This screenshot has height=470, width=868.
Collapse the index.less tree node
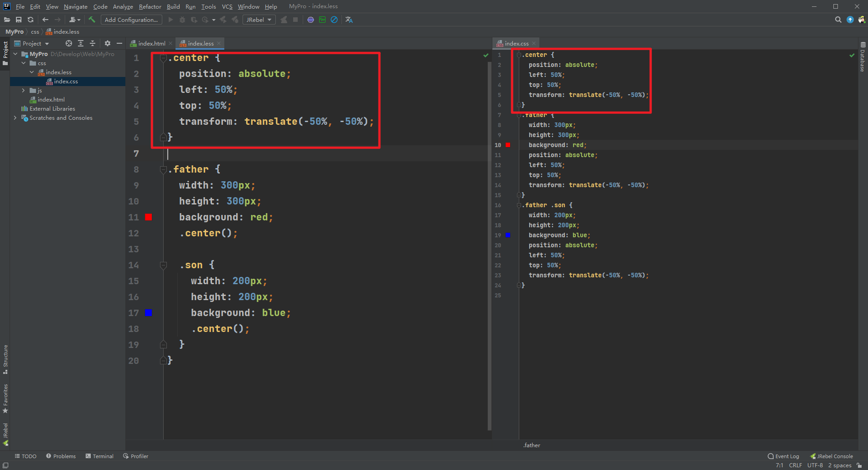coord(32,72)
